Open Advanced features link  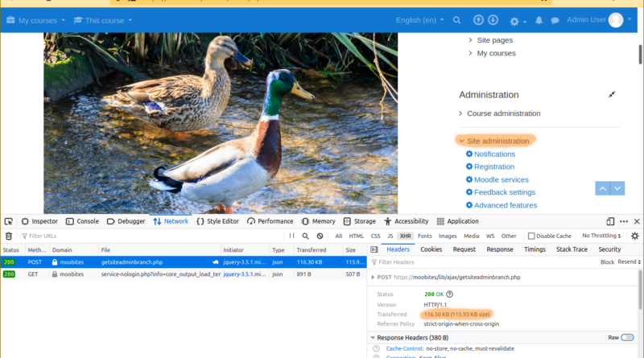506,205
